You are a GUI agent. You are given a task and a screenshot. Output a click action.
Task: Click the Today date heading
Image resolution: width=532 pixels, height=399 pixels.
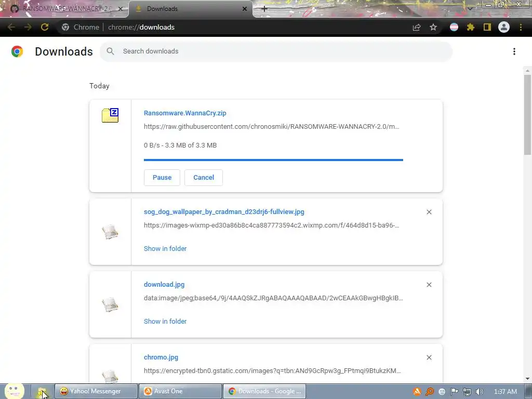point(99,86)
